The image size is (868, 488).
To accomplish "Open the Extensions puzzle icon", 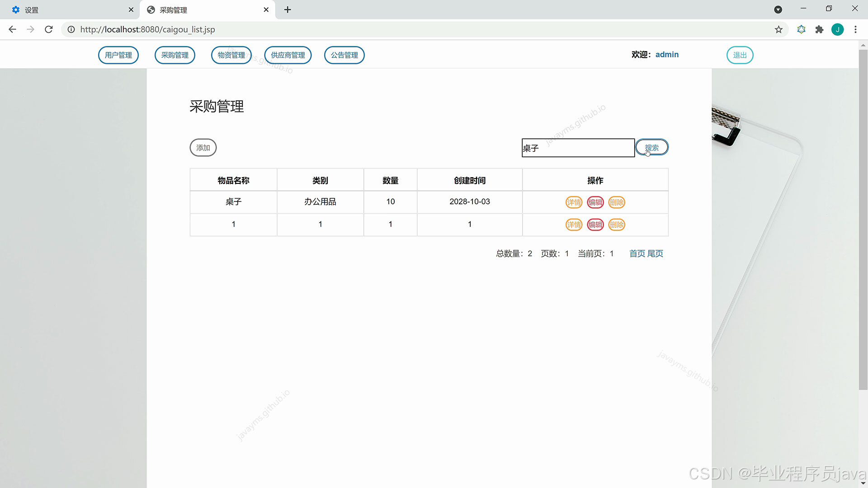I will 819,29.
